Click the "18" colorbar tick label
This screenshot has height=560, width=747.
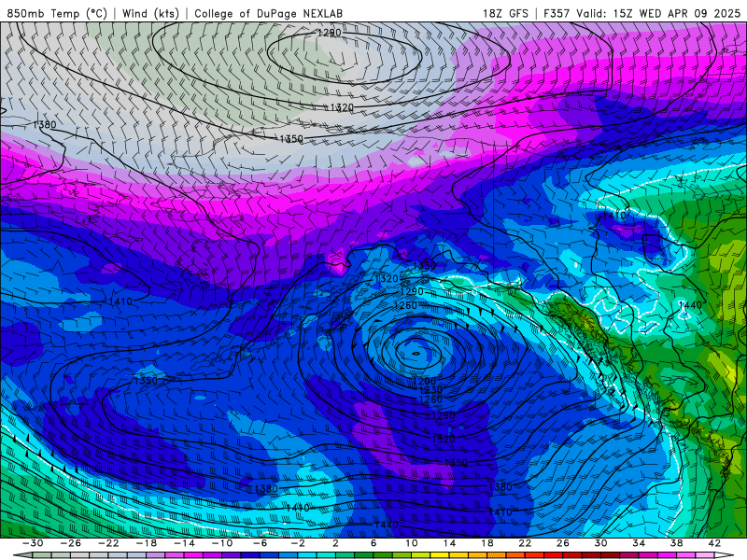click(x=486, y=543)
